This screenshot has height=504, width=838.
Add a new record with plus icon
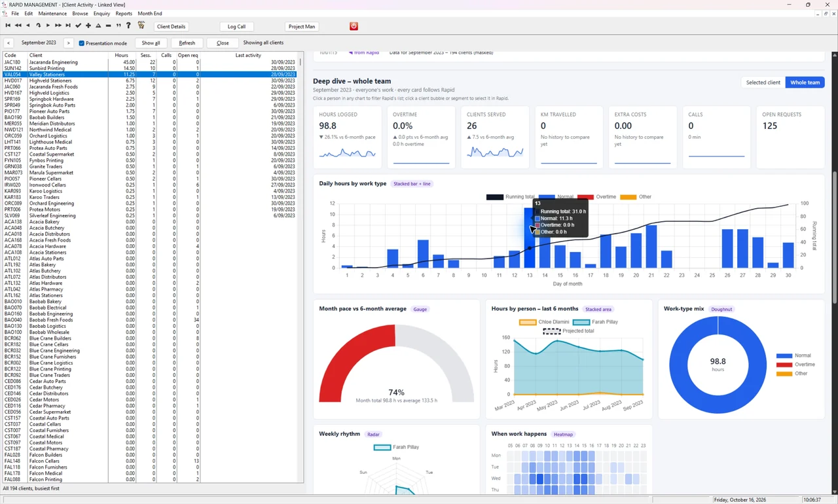pyautogui.click(x=88, y=26)
